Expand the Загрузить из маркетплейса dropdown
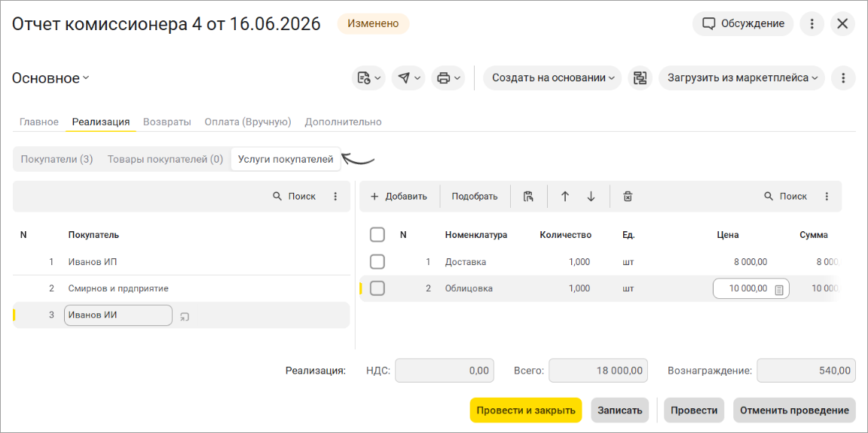Screen dimensions: 868x433 (741, 78)
